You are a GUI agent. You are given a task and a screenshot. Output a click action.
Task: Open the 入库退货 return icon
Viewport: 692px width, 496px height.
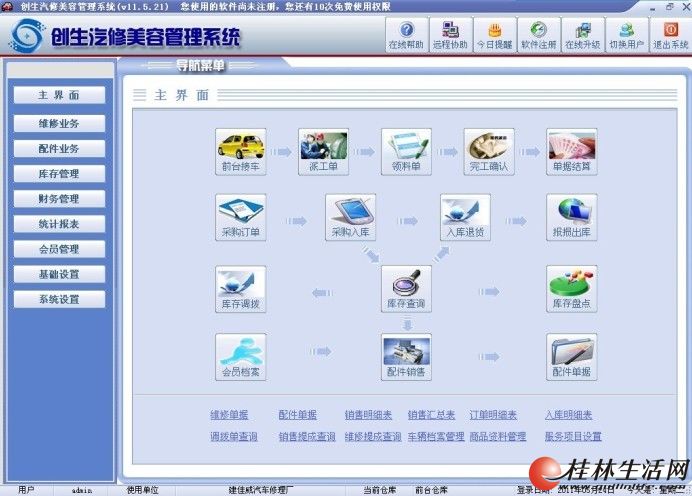point(465,217)
